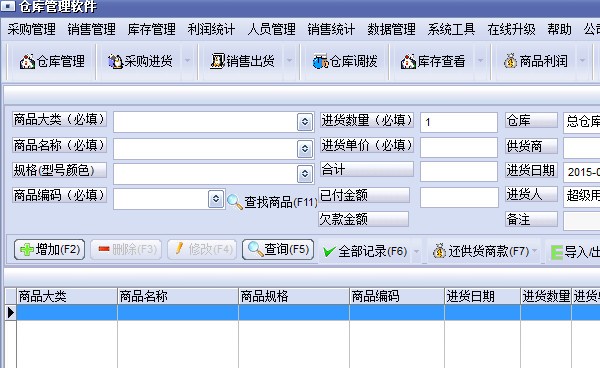Click the 商品编码 column header
This screenshot has width=600, height=368.
pos(397,296)
